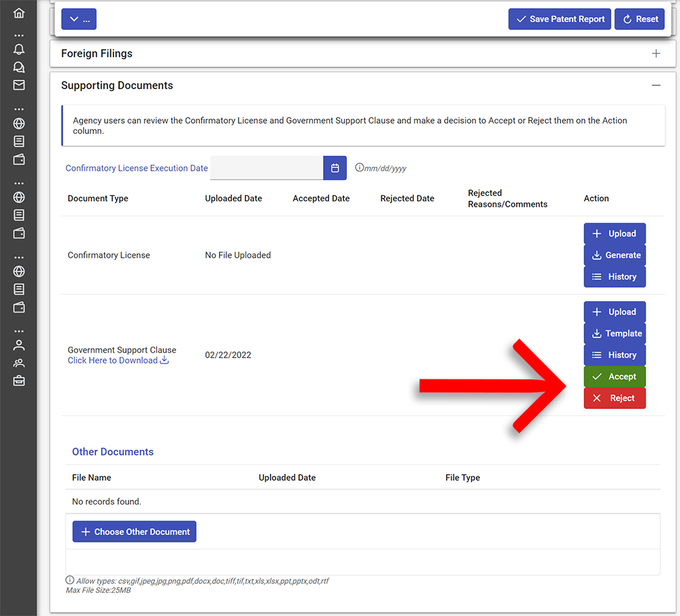
Task: Download the Government Support Clause template
Action: coord(615,333)
